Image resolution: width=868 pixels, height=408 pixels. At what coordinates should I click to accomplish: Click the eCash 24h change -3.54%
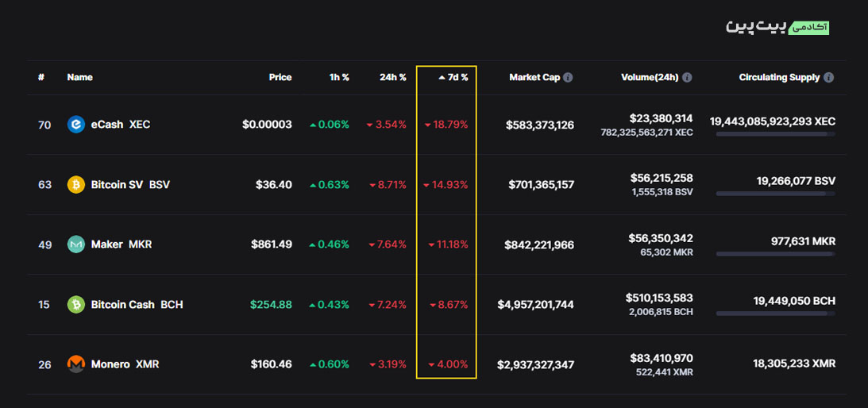(387, 125)
